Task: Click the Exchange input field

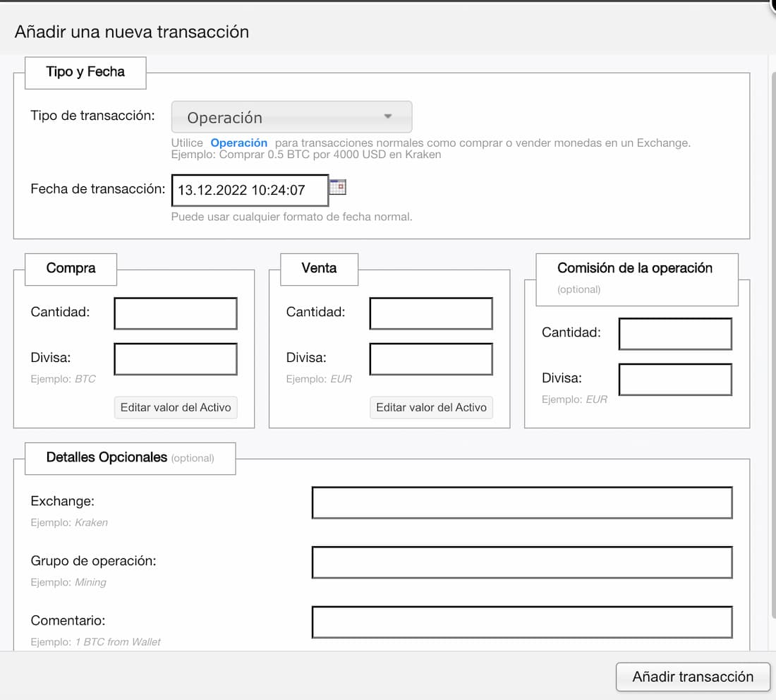Action: [522, 502]
